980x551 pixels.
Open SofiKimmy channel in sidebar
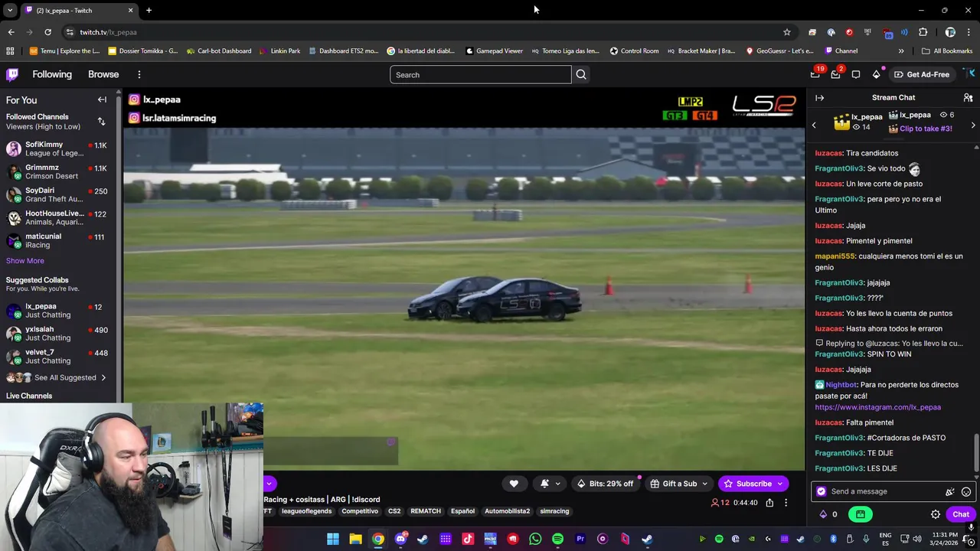point(57,149)
